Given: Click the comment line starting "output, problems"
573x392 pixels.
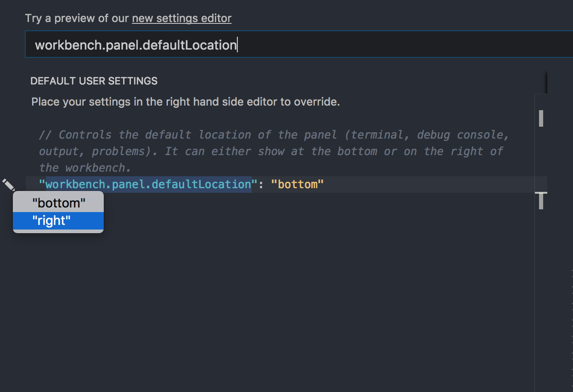Looking at the screenshot, I should pyautogui.click(x=271, y=151).
